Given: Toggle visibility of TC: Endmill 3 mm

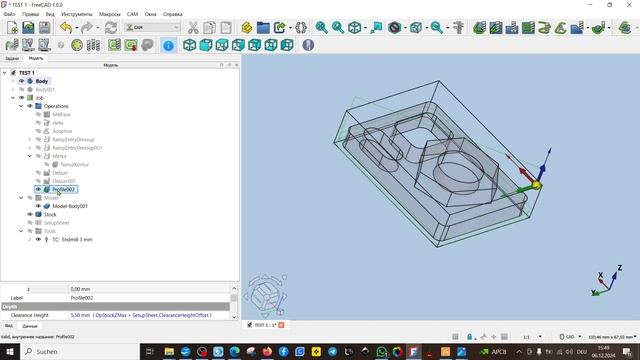Looking at the screenshot, I should (38, 239).
